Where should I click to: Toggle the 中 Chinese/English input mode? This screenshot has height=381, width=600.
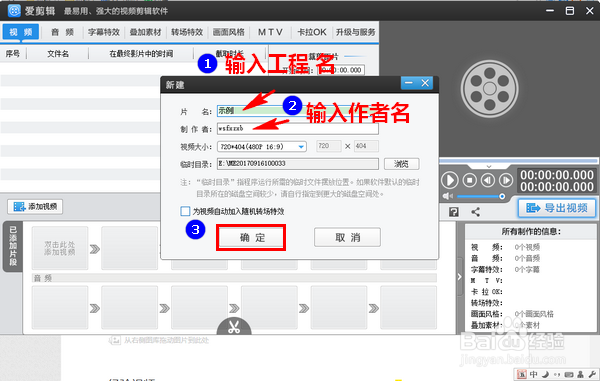click(x=534, y=374)
